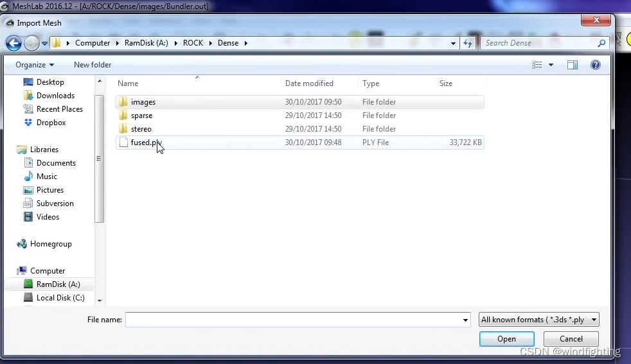Click the New folder button
This screenshot has width=631, height=364.
93,65
